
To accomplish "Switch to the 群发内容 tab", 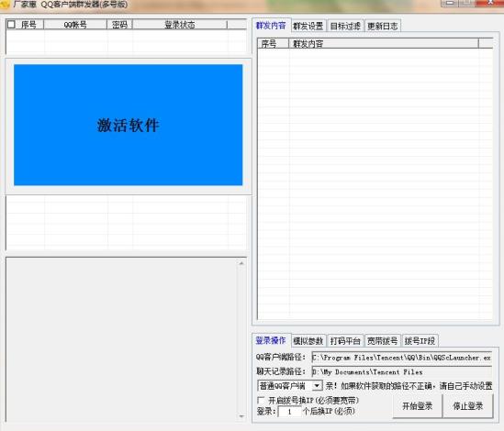I will (271, 26).
